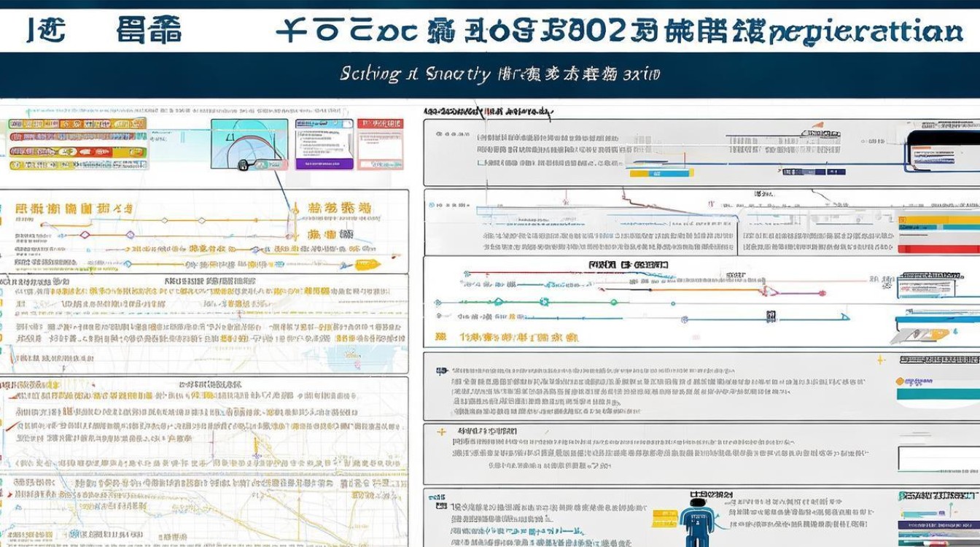Click the white diamond node on orange line
980x547 pixels.
(166, 220)
